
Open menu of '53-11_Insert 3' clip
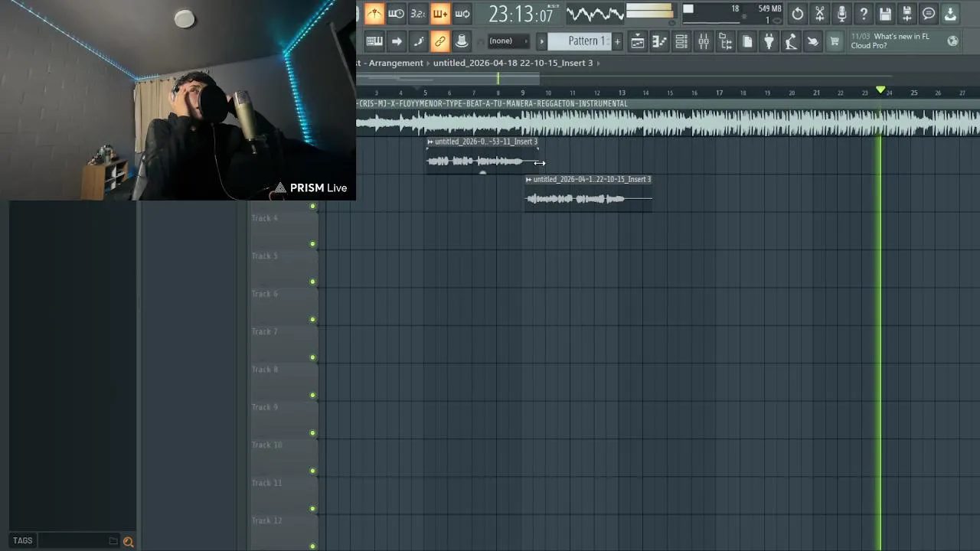pos(430,142)
